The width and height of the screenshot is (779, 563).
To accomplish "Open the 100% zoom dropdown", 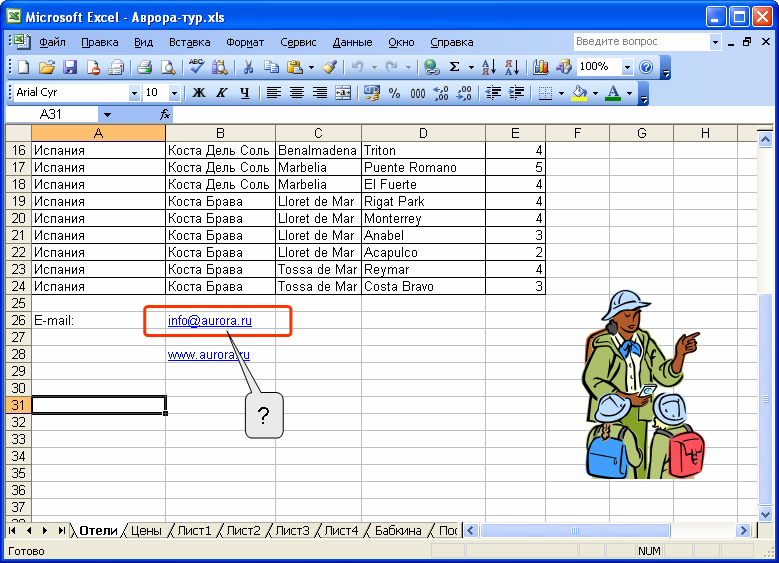I will click(627, 67).
